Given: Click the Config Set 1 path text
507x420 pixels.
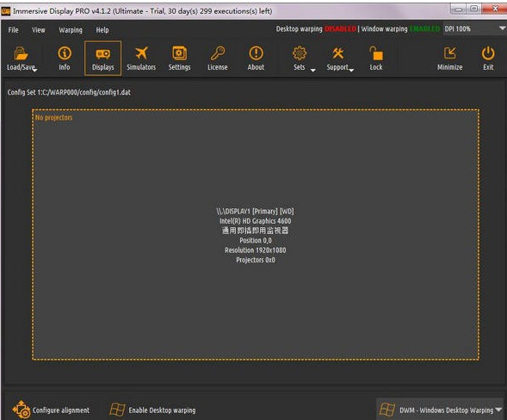Looking at the screenshot, I should pyautogui.click(x=69, y=92).
